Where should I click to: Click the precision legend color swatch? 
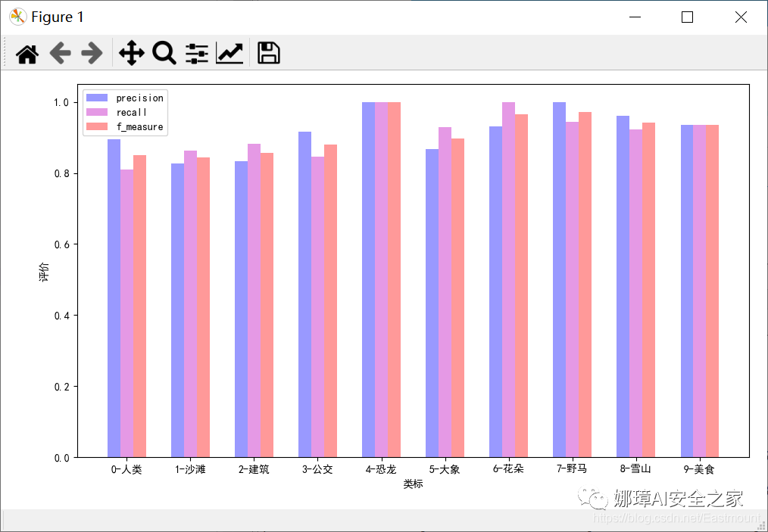click(x=96, y=98)
